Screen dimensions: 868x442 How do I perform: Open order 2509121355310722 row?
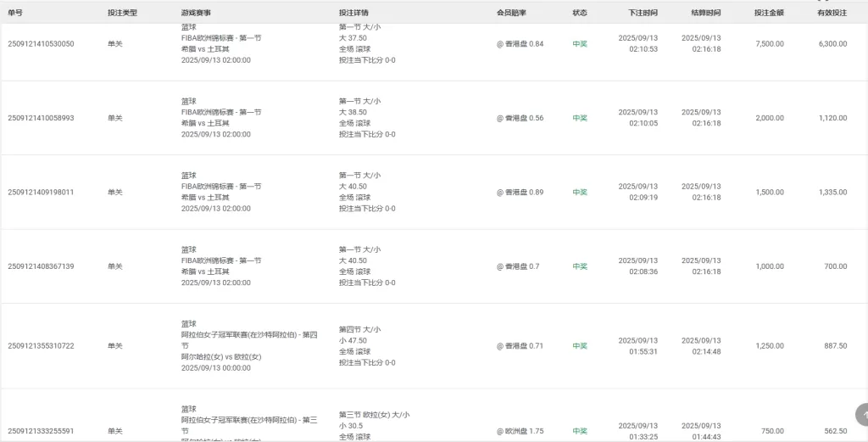[x=41, y=346]
